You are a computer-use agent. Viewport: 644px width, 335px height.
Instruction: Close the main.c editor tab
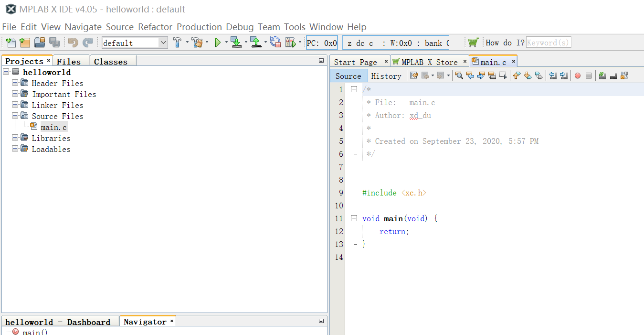[514, 61]
